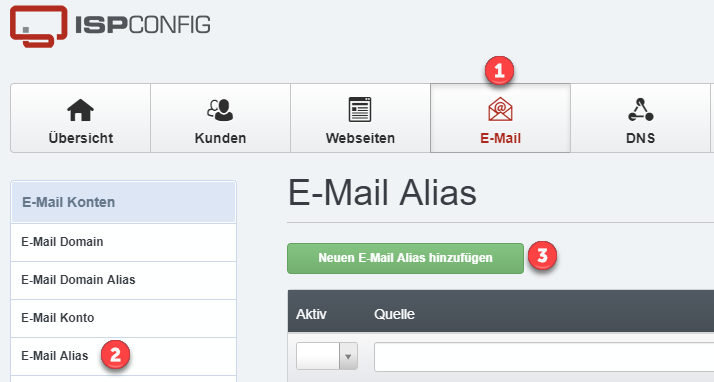
Task: Add a new E-Mail Alias
Action: click(405, 258)
